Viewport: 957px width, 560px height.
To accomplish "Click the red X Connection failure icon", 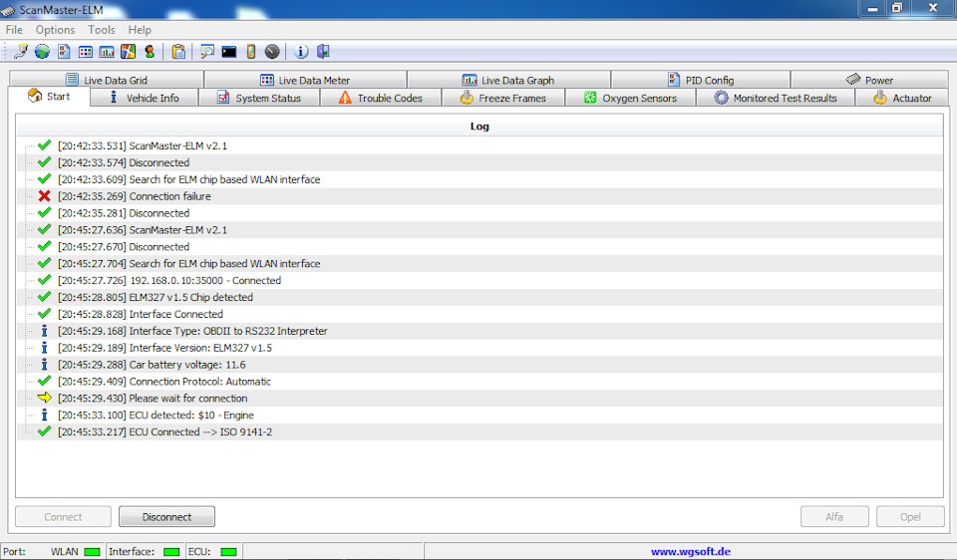I will (44, 196).
